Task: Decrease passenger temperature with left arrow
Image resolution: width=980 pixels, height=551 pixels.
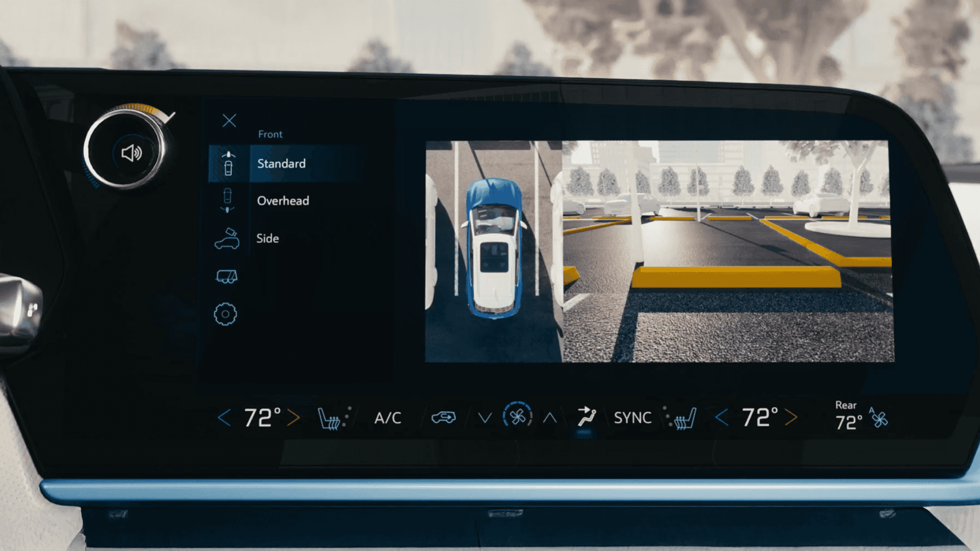Action: pyautogui.click(x=721, y=418)
